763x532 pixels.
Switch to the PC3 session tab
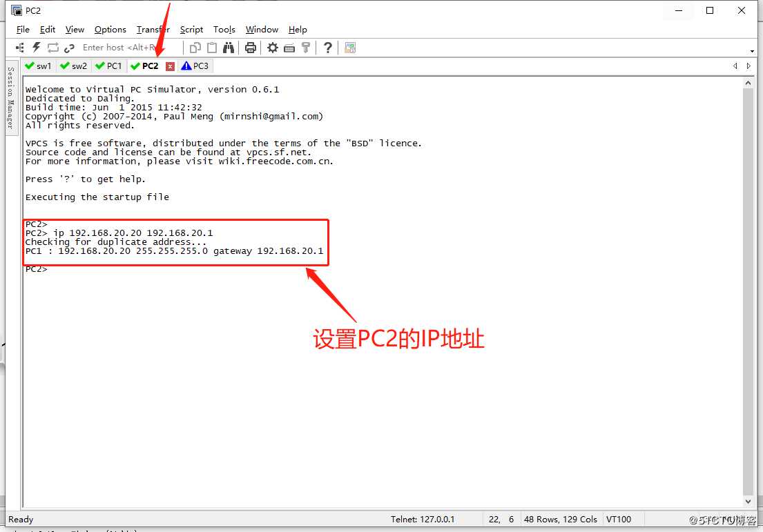(195, 66)
